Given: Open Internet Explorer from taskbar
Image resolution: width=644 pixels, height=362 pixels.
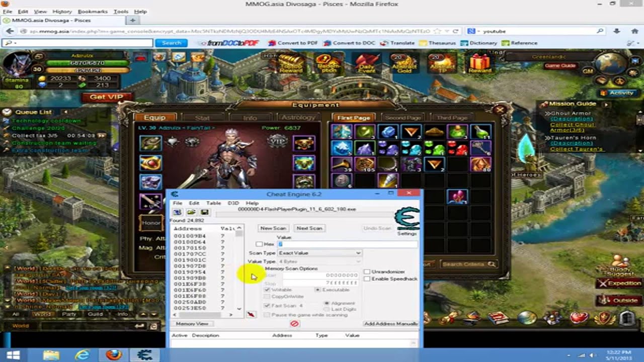Looking at the screenshot, I should (82, 354).
